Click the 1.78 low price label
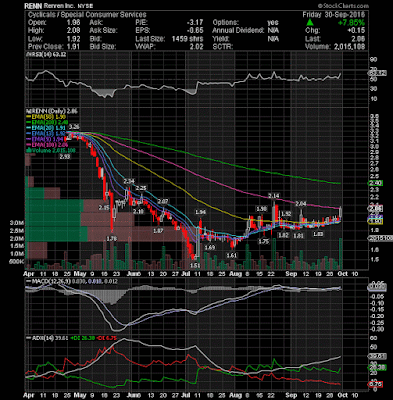 coord(111,239)
